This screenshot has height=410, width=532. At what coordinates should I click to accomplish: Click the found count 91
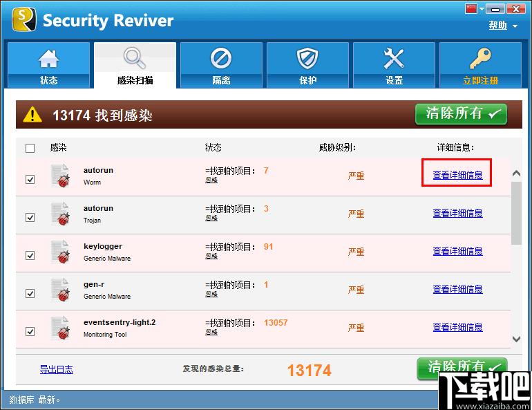(x=268, y=246)
